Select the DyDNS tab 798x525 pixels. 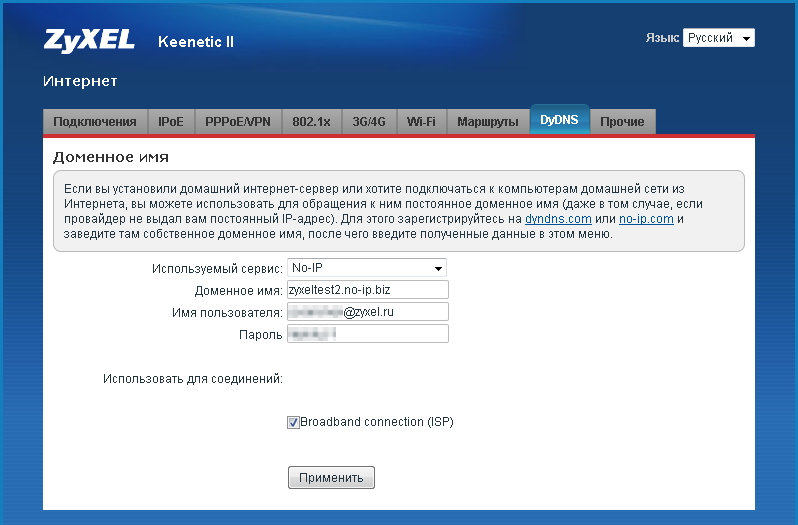click(x=559, y=120)
